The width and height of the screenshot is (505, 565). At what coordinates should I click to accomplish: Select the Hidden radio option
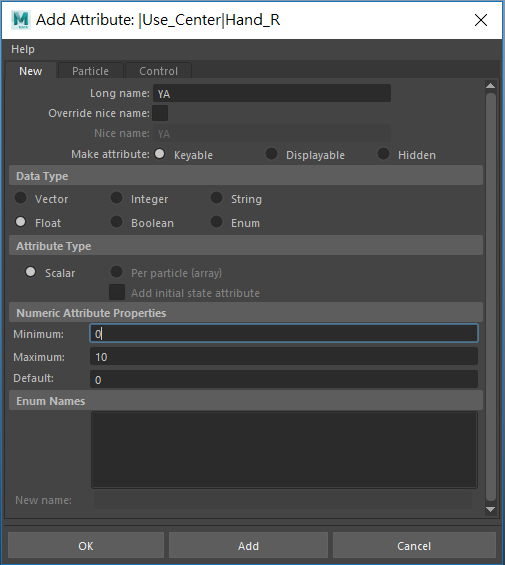[383, 154]
